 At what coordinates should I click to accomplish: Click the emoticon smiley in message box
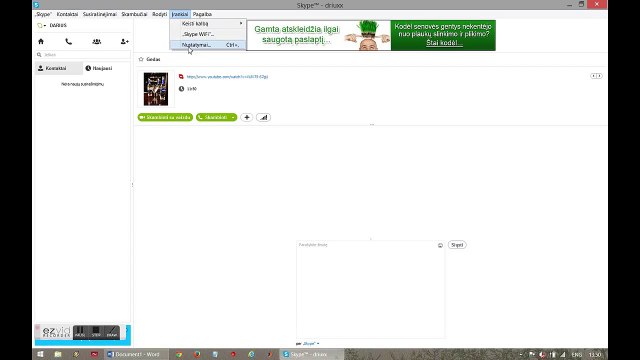pos(440,245)
